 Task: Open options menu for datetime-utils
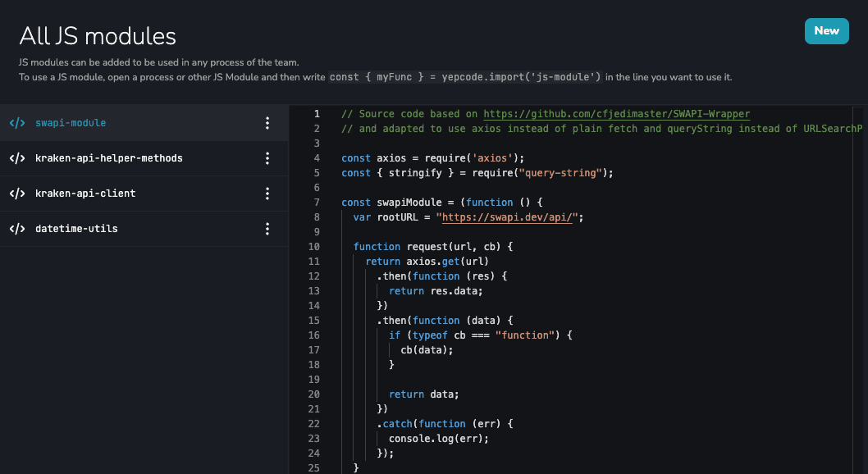[x=267, y=229]
